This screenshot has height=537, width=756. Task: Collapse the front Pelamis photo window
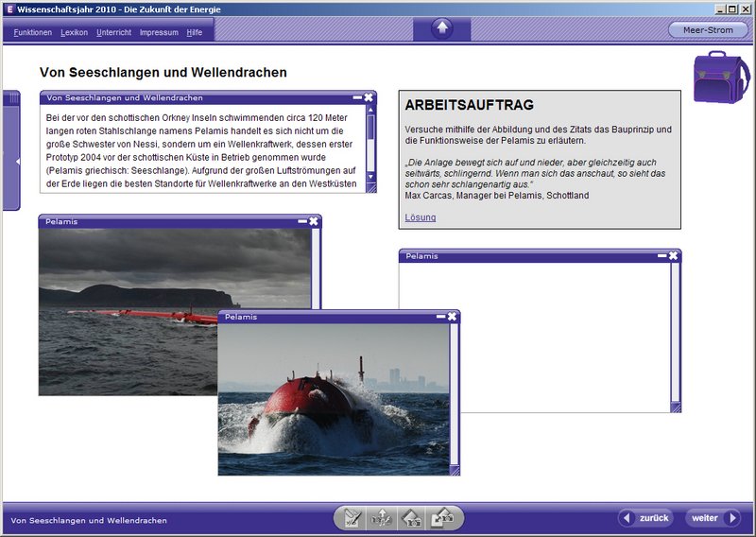440,317
